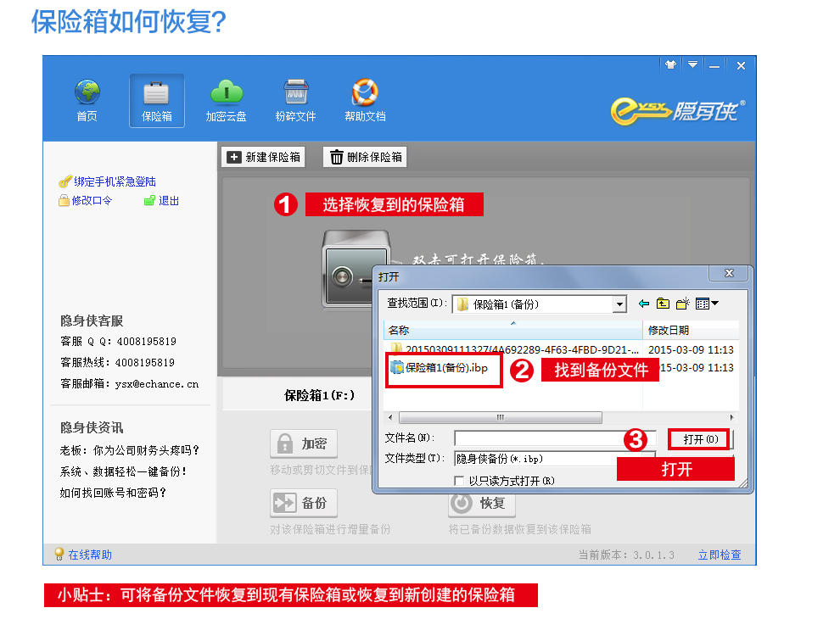Viewport: 840px width, 619px height.
Task: Expand the 查找范围 folder dropdown
Action: tap(619, 304)
